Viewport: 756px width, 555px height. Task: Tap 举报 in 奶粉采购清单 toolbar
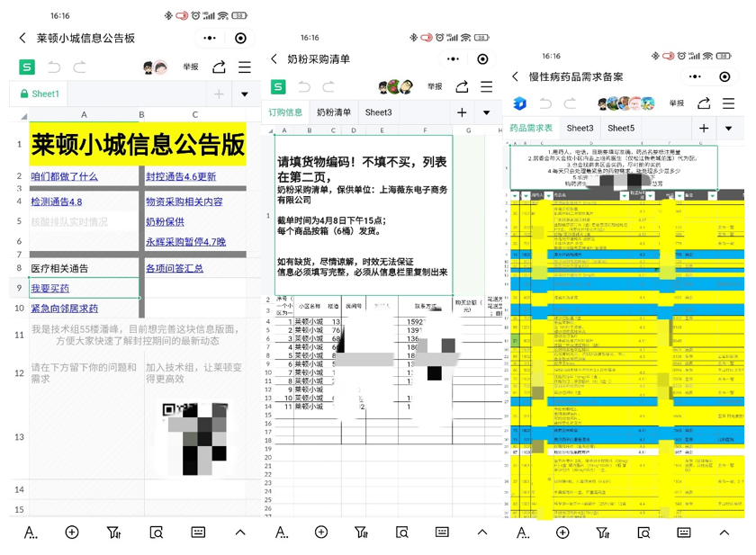(435, 86)
